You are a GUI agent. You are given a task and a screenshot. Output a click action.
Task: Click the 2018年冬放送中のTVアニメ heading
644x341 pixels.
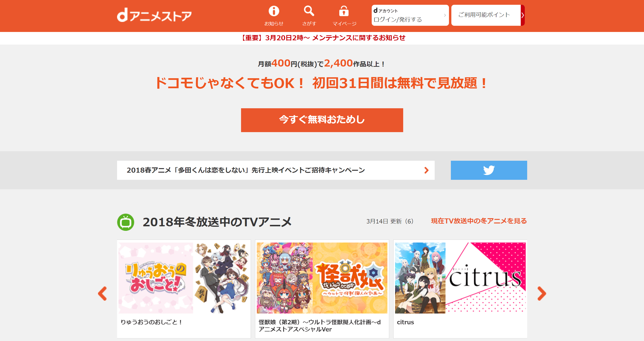coord(217,222)
